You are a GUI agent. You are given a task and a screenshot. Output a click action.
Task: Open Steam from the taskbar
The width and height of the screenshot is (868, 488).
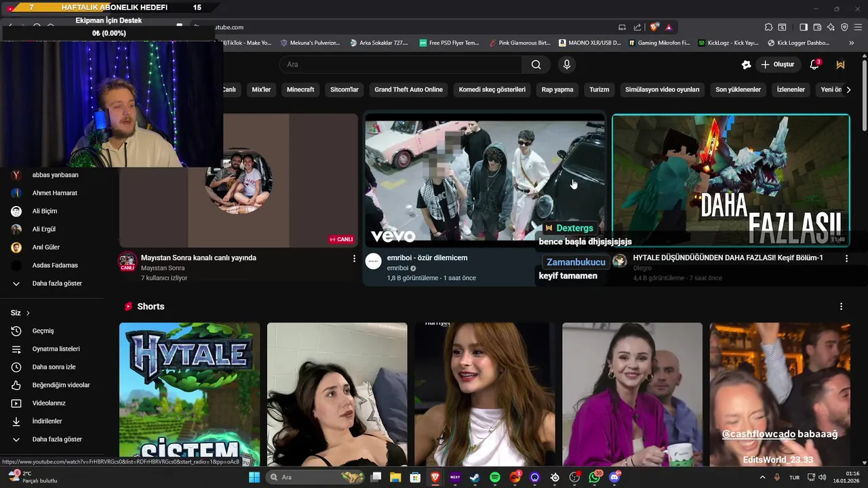point(475,477)
